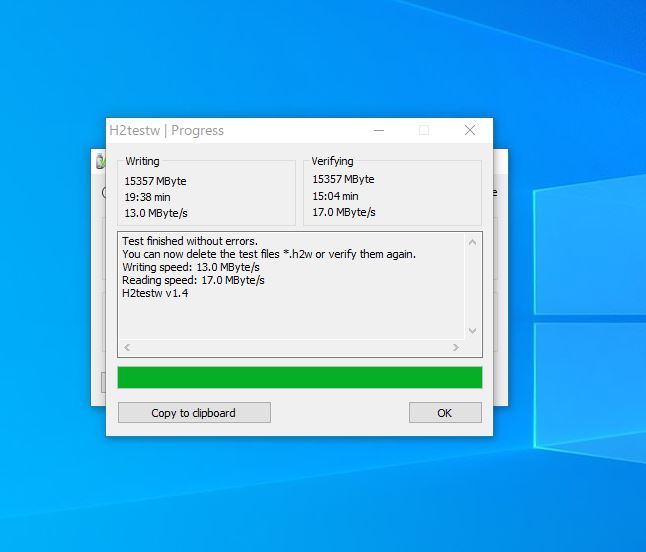Copy results with Copy to clipboard

[194, 412]
